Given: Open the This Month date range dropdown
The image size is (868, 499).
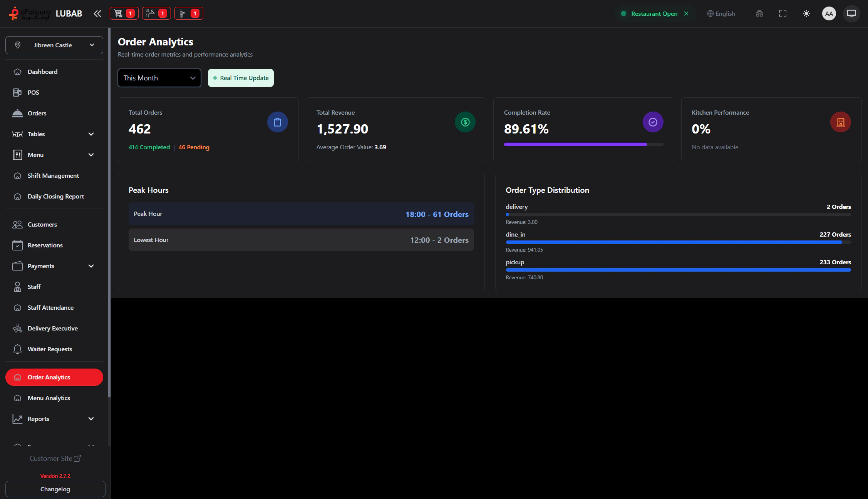Looking at the screenshot, I should pyautogui.click(x=159, y=78).
